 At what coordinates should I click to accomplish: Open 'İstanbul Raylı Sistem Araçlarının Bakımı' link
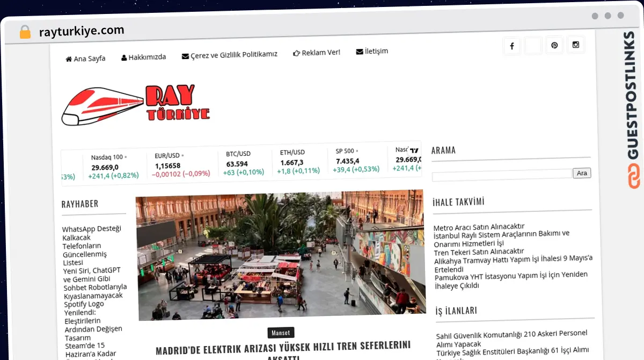pos(501,239)
